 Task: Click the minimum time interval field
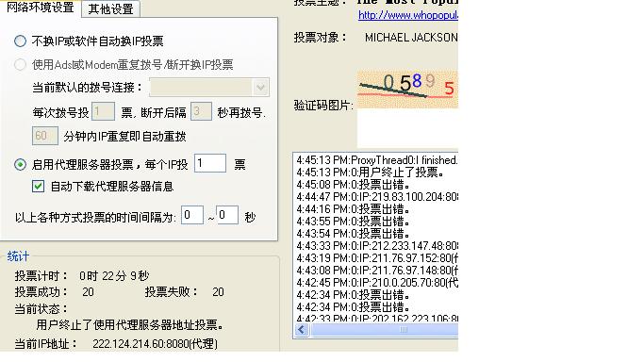coord(192,215)
